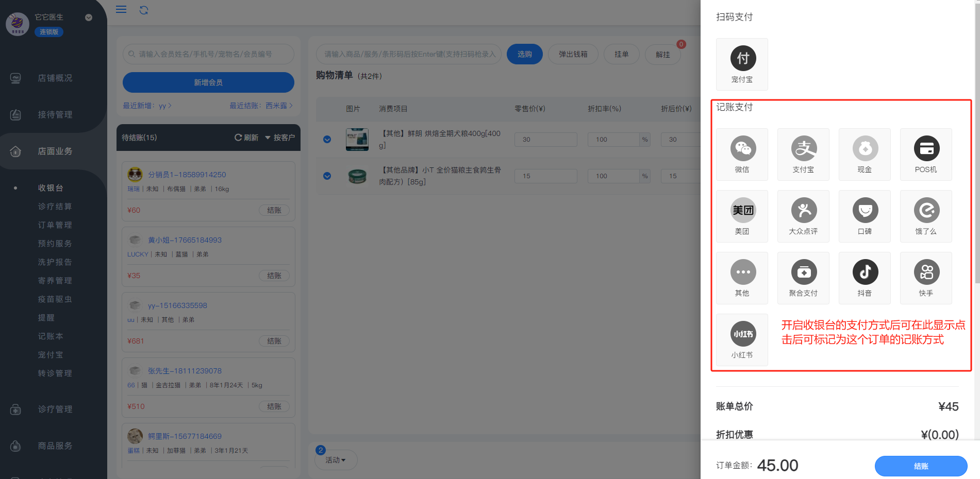Edit retail price field of 鲜朗 item

pyautogui.click(x=545, y=140)
